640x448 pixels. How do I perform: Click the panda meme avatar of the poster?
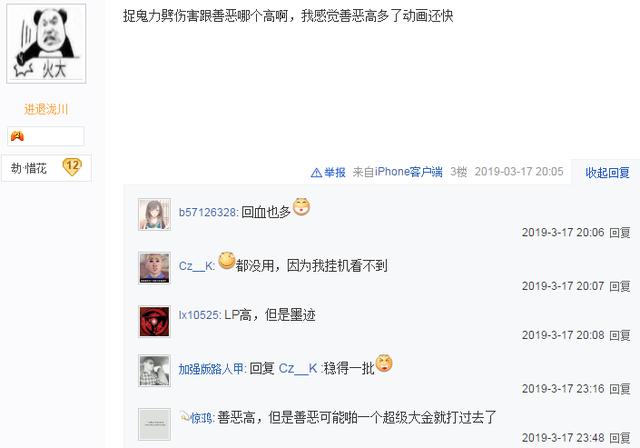46,44
